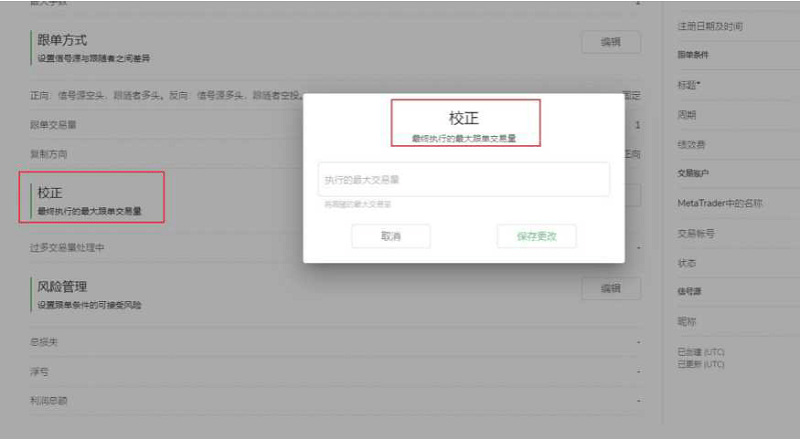The height and width of the screenshot is (439, 800).
Task: Click the value 1 in the 跟单交易量 row
Action: [638, 125]
